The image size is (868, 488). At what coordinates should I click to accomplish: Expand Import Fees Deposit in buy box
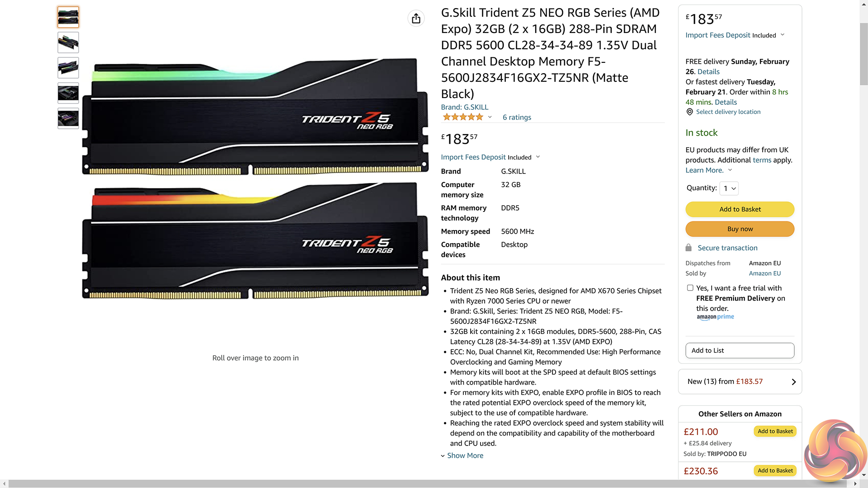(783, 35)
